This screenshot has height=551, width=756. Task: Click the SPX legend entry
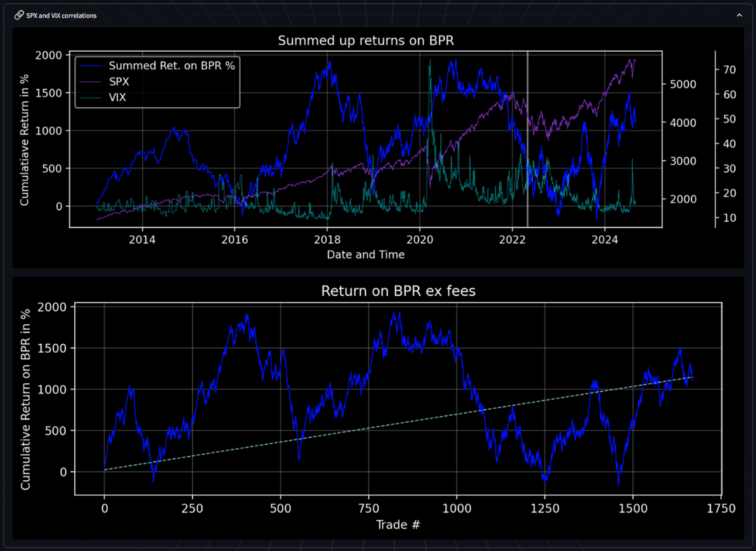pos(119,81)
